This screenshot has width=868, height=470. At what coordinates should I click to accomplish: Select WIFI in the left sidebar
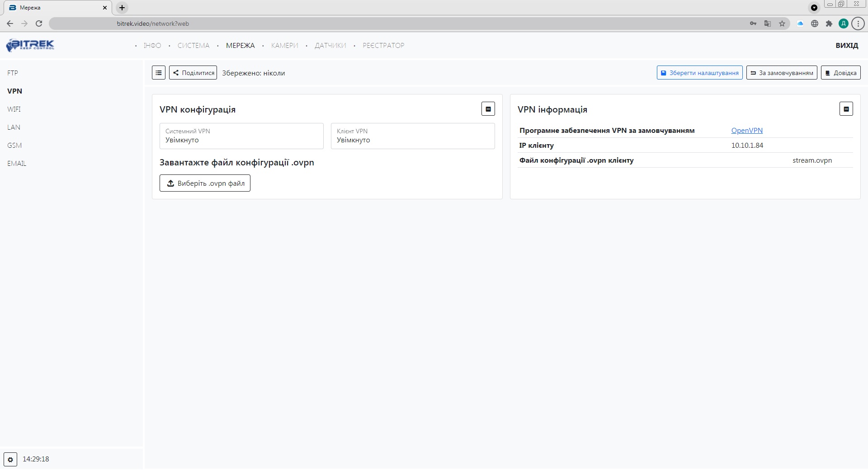point(14,109)
